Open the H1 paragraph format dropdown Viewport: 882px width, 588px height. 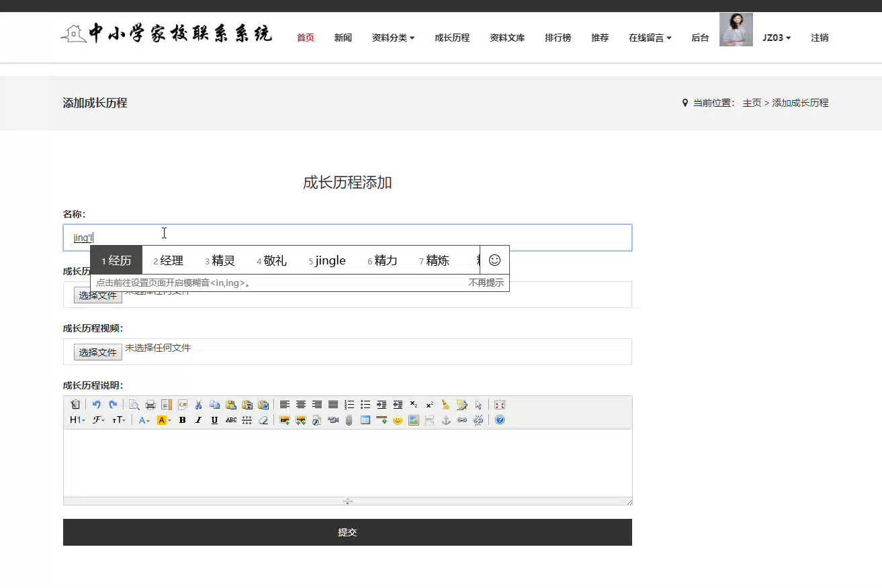point(77,420)
